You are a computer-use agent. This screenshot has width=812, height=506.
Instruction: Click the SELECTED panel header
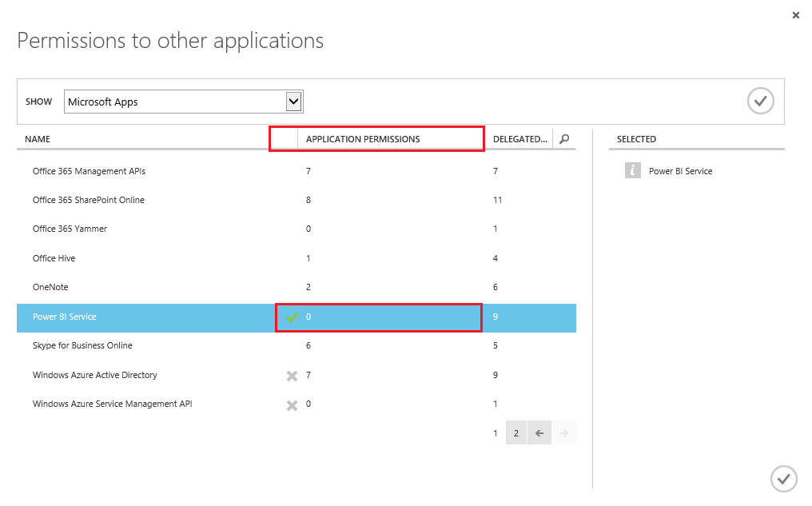coord(636,139)
